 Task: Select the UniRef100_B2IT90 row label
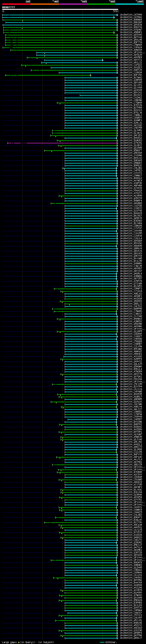[131, 522]
